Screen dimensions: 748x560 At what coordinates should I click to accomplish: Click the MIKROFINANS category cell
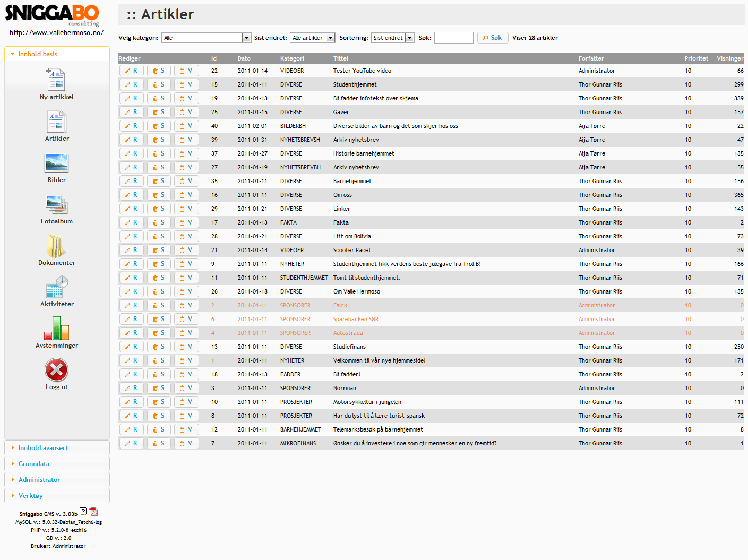(298, 443)
